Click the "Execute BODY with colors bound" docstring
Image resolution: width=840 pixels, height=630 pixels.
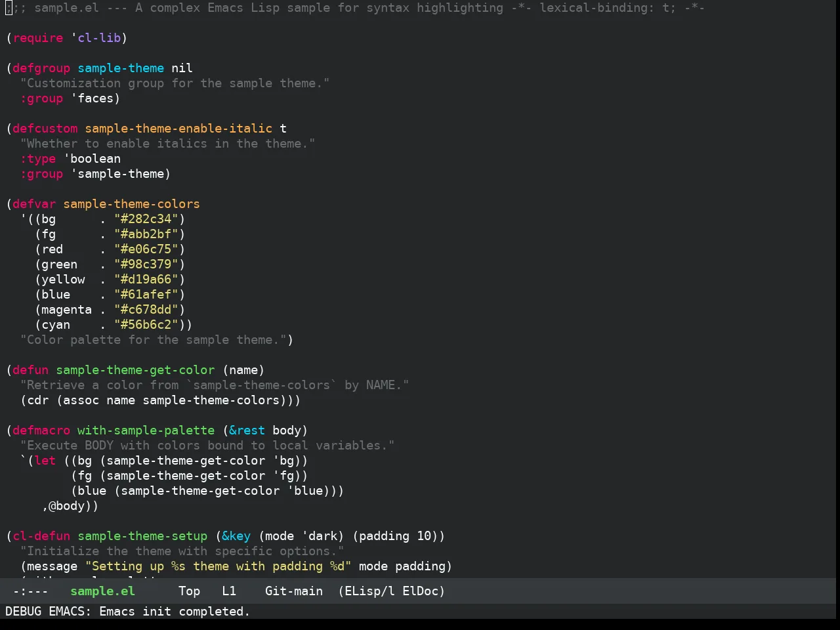(x=207, y=446)
